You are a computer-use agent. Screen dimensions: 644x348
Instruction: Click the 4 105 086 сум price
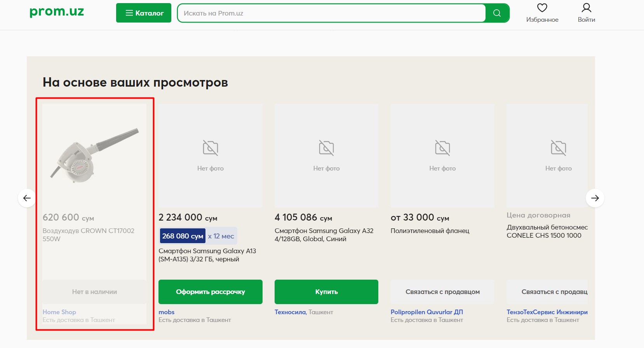tap(303, 217)
